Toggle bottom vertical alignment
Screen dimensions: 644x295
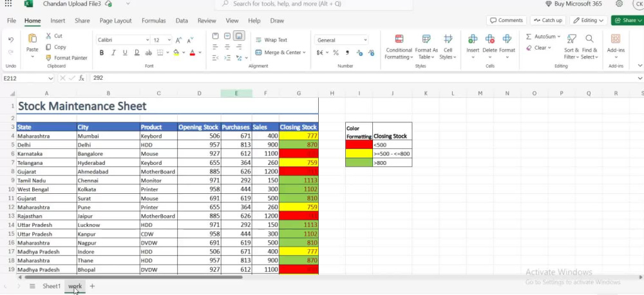[x=239, y=36]
